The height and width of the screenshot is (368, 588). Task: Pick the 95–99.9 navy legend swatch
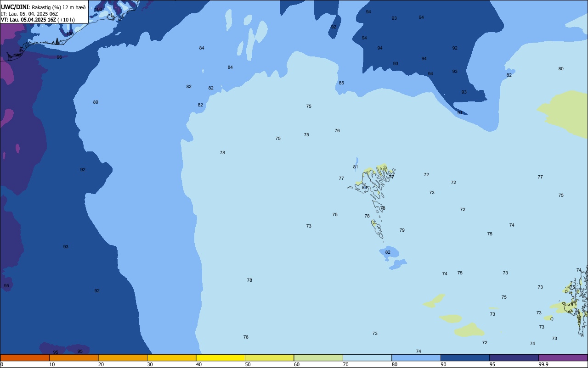pos(514,357)
